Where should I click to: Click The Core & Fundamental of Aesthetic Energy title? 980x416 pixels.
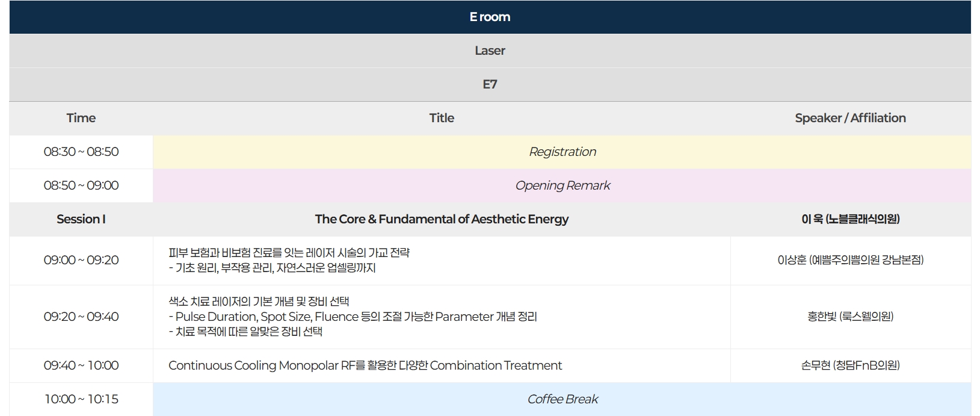(x=442, y=219)
